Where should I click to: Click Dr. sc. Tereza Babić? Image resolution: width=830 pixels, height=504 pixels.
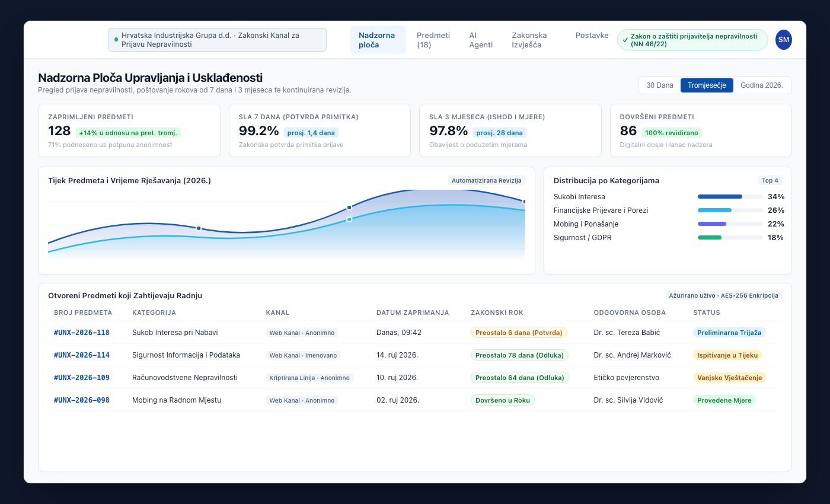click(x=627, y=333)
